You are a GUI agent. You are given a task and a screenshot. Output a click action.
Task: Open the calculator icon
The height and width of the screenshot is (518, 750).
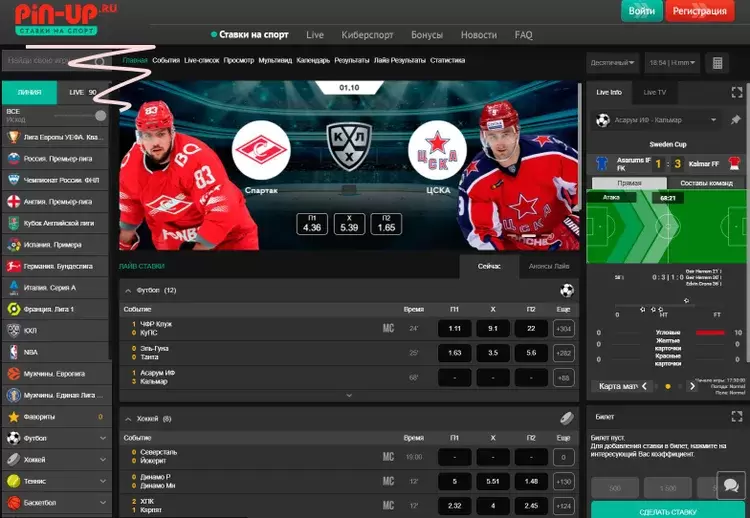pyautogui.click(x=717, y=63)
